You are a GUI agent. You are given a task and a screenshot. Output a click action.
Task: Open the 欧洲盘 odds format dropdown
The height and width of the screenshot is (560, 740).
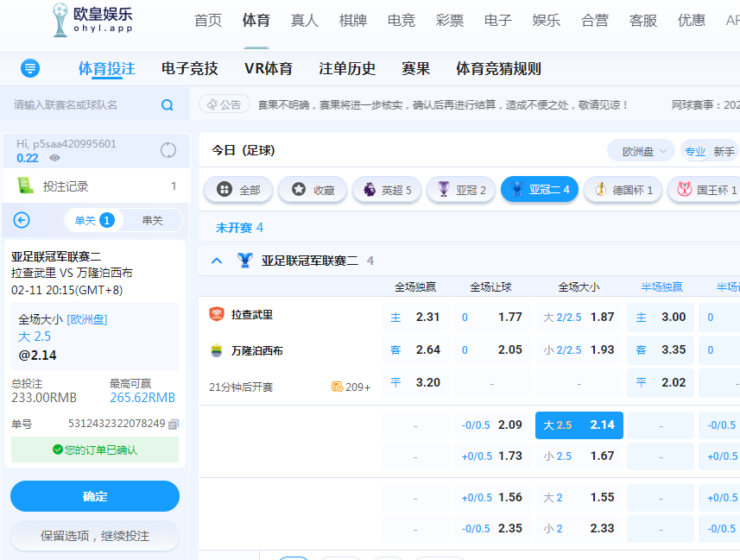pos(641,151)
